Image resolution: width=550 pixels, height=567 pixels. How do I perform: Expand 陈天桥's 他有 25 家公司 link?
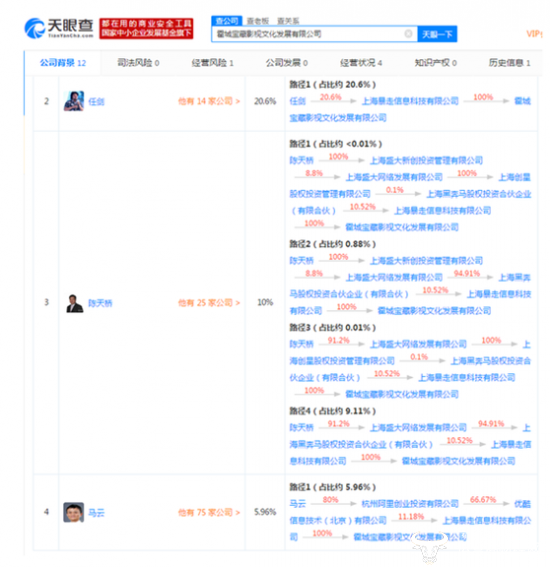tap(209, 303)
